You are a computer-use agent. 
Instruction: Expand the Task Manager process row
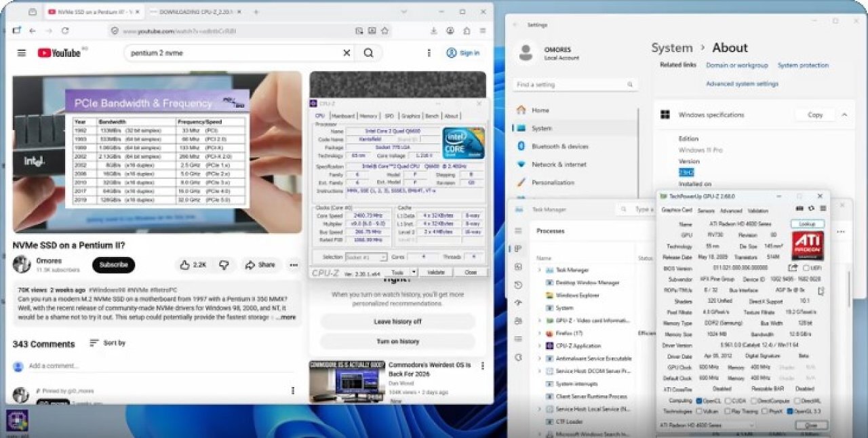point(540,270)
